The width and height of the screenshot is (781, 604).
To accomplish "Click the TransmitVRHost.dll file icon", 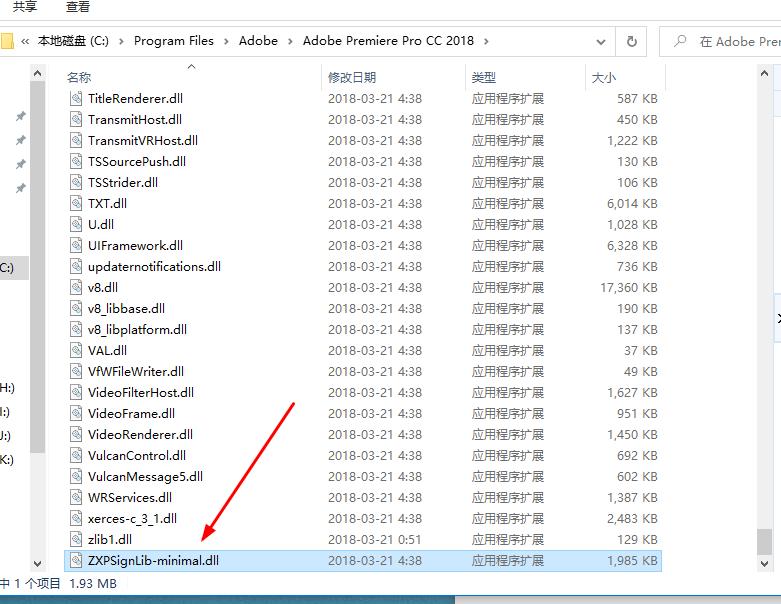I will pyautogui.click(x=76, y=140).
